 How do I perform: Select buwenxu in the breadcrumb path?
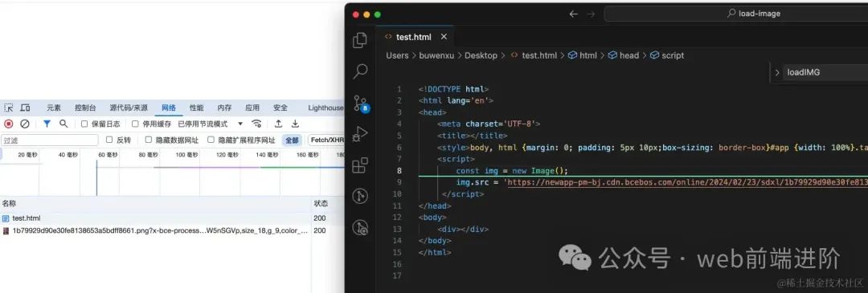[x=436, y=55]
